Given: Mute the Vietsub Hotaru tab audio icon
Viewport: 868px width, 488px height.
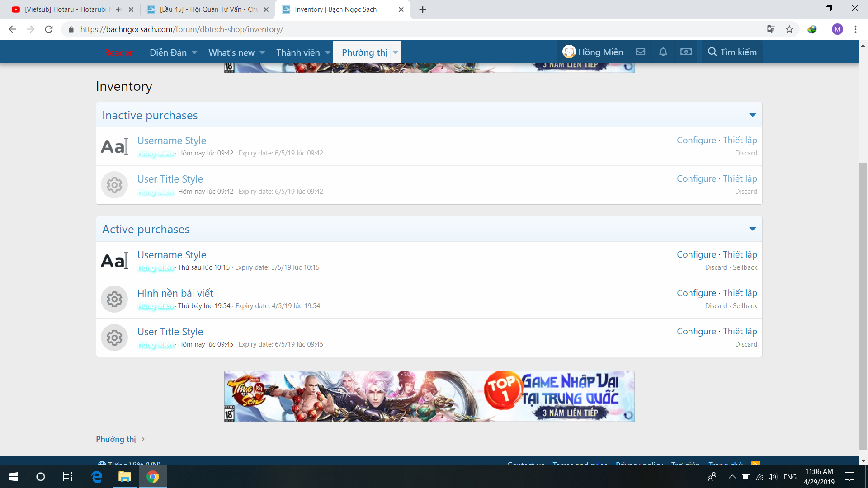Looking at the screenshot, I should [119, 9].
